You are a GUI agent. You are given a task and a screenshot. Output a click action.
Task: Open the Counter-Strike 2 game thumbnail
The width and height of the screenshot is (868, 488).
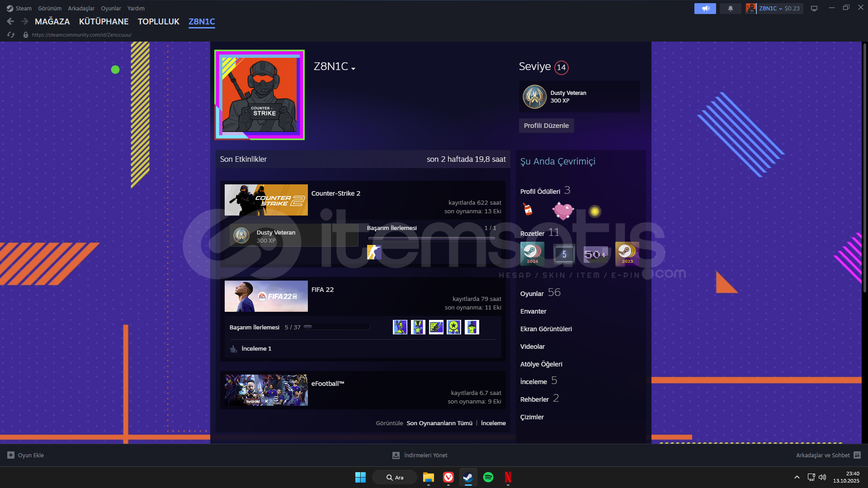(266, 200)
